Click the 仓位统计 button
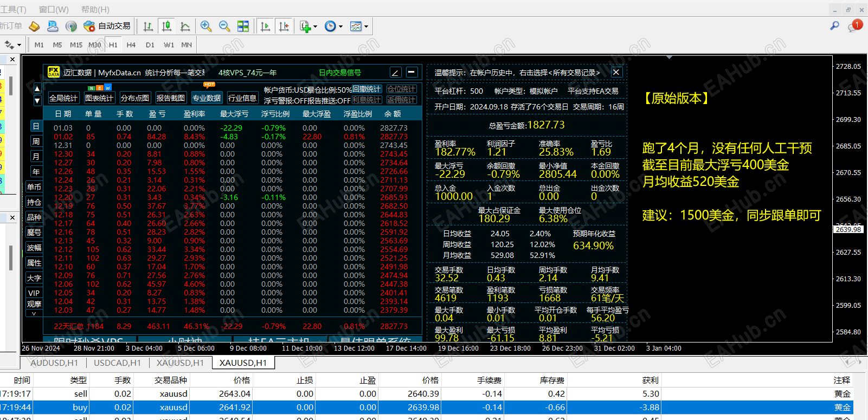The image size is (868, 420). 402,89
